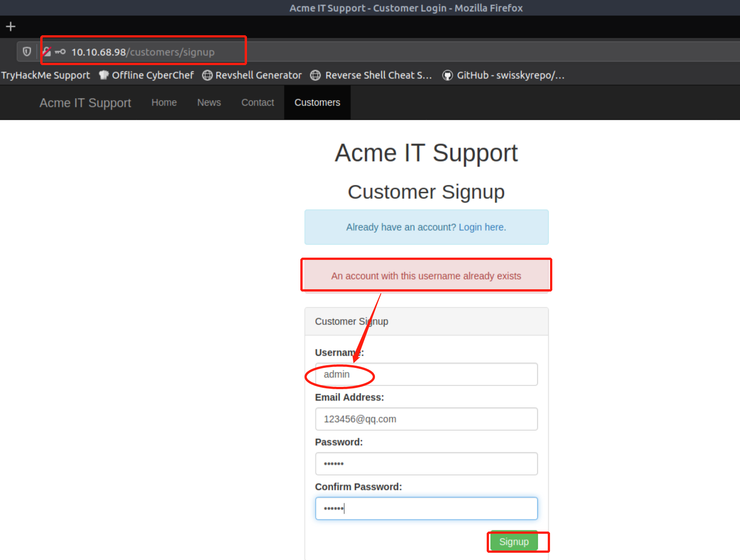Click the tracking protection shield icon
Screen dimensions: 740x560
[x=27, y=52]
